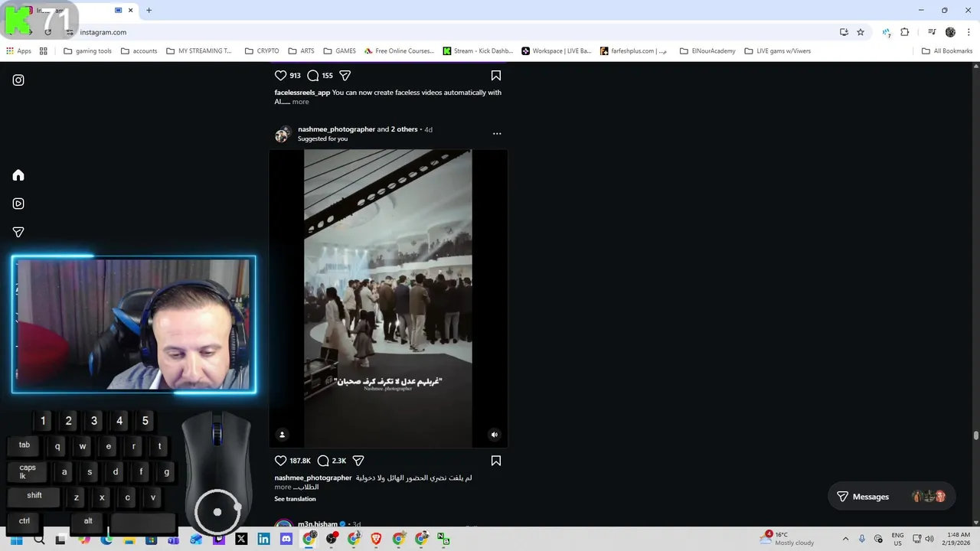
Task: Open Chrome three-dot menu
Action: pos(968,32)
